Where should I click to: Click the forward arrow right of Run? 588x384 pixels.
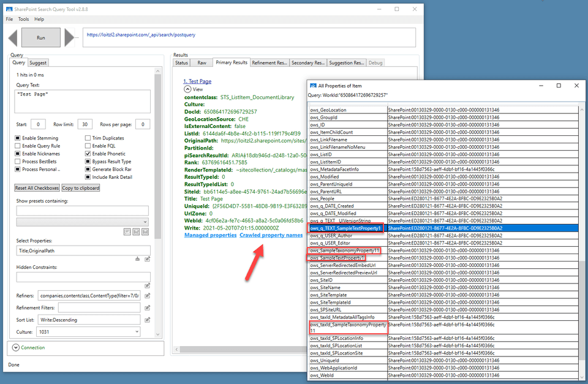tap(69, 38)
